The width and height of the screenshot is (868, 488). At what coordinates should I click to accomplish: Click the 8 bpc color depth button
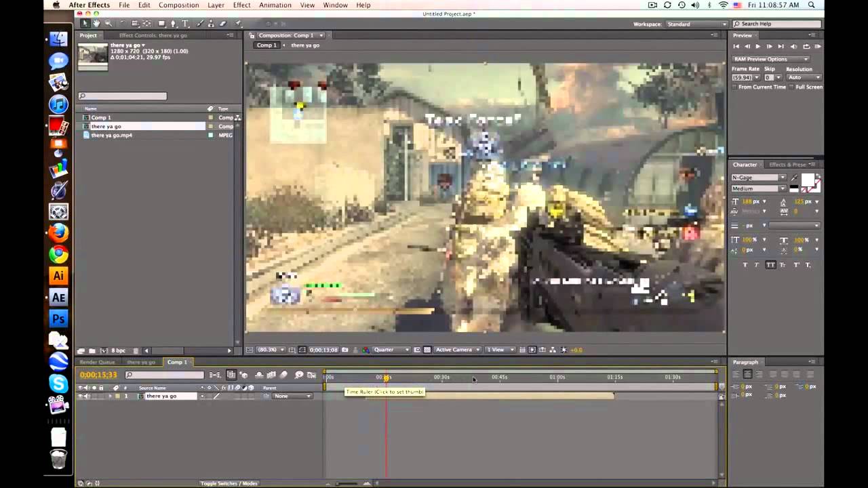(x=118, y=350)
